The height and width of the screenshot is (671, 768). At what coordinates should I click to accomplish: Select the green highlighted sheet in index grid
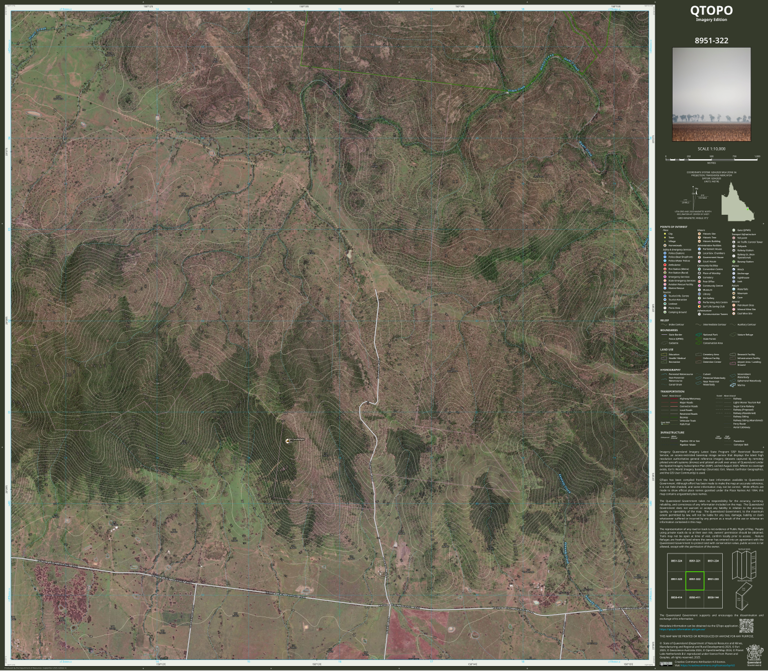[695, 580]
